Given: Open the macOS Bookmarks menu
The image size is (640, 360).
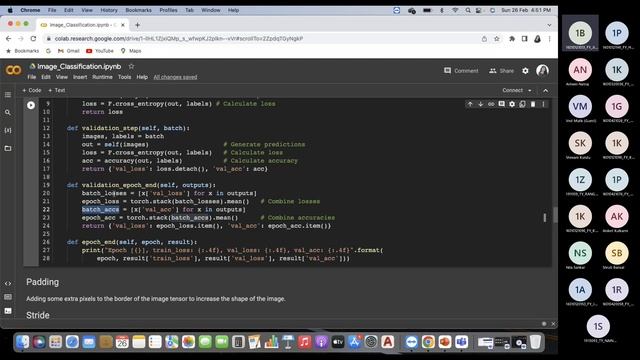Looking at the screenshot, I should (138, 10).
